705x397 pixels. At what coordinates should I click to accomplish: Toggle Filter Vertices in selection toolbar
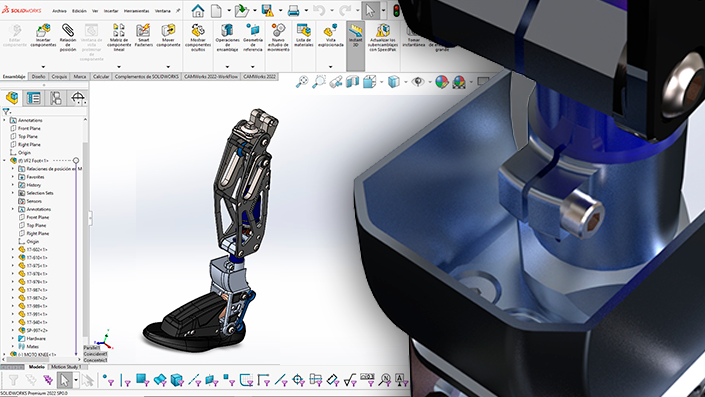108,380
